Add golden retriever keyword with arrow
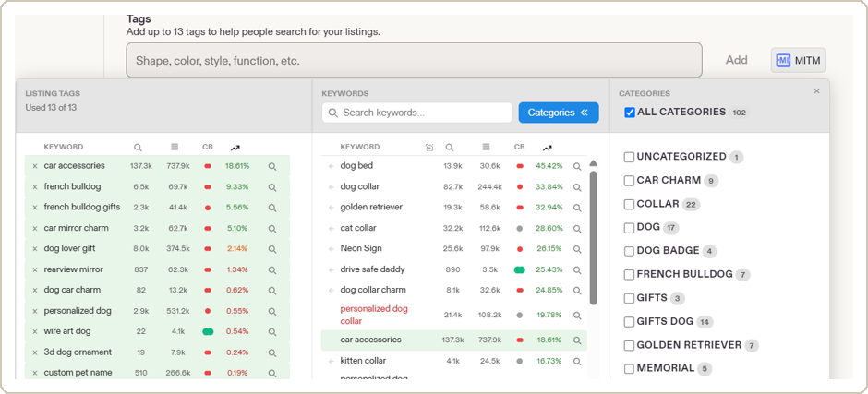868x394 pixels. [x=331, y=208]
